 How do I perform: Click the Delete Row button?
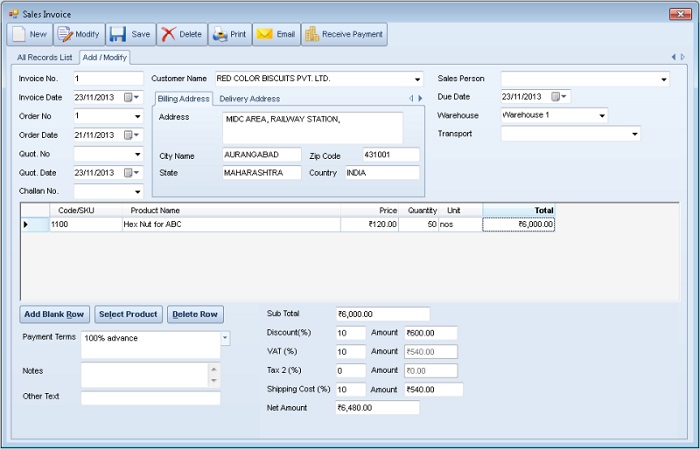coord(195,314)
